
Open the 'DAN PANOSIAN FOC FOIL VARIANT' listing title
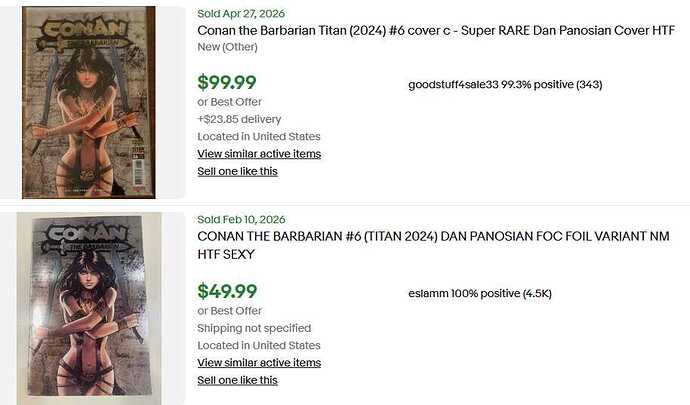point(433,245)
